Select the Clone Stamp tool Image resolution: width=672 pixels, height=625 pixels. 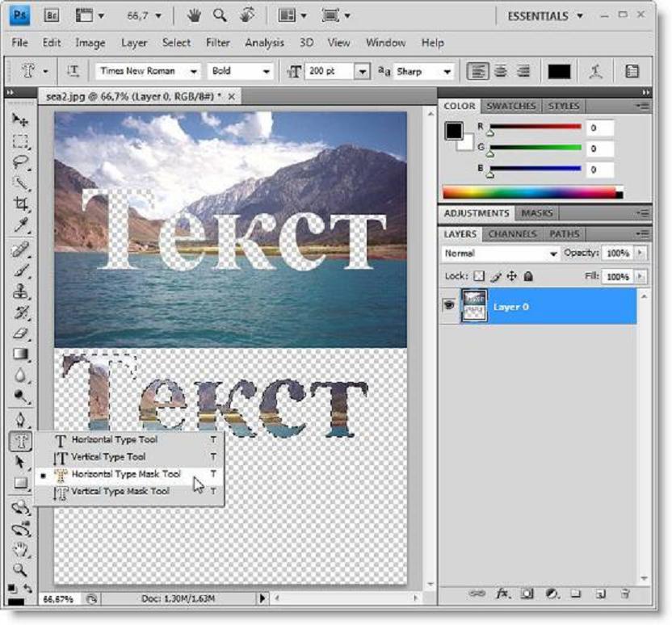[19, 292]
